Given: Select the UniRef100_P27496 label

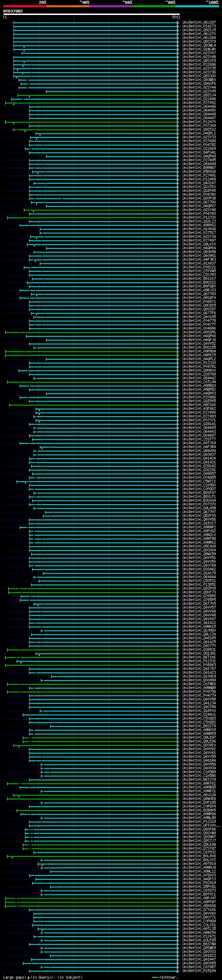Looking at the screenshot, I should point(199,141).
